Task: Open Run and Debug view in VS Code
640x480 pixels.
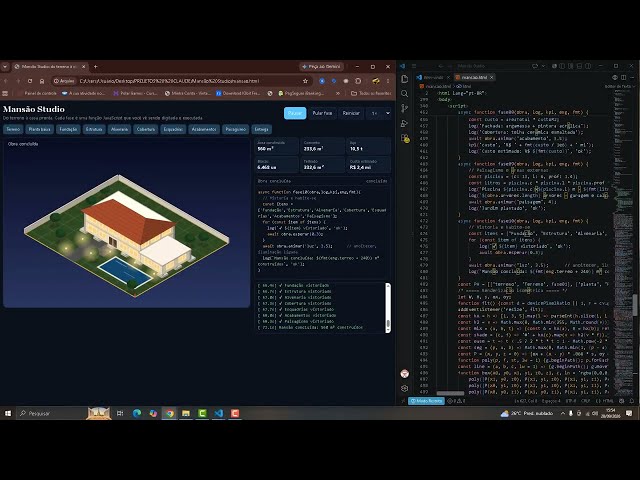Action: click(x=404, y=123)
